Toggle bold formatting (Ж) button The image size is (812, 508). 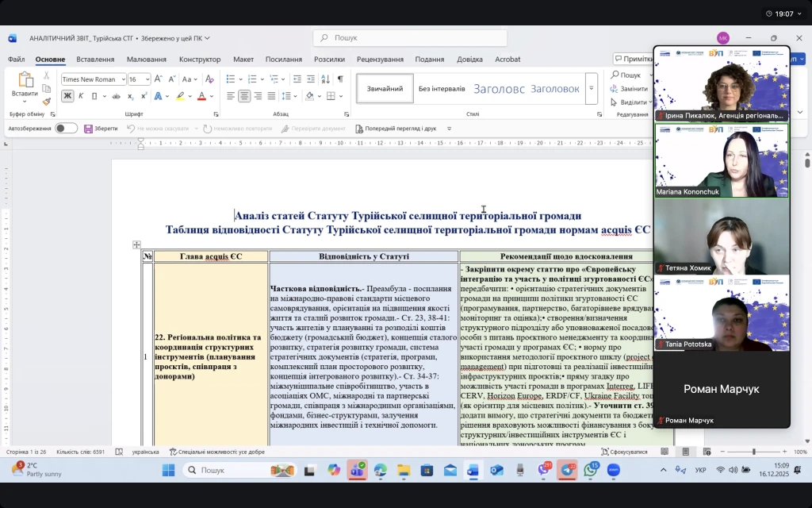[67, 96]
